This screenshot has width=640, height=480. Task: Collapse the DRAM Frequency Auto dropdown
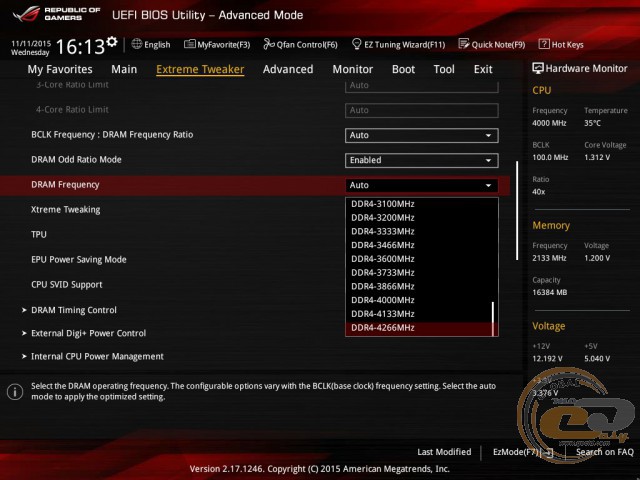(x=422, y=185)
